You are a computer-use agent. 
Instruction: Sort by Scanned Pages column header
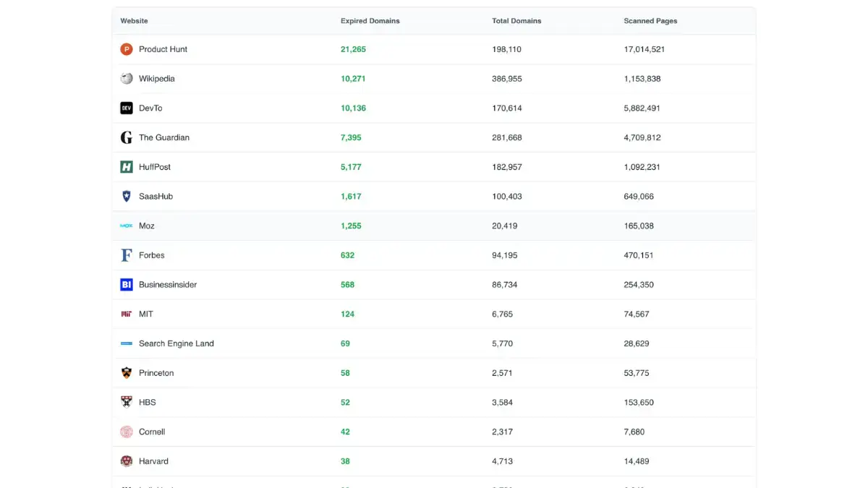(650, 21)
